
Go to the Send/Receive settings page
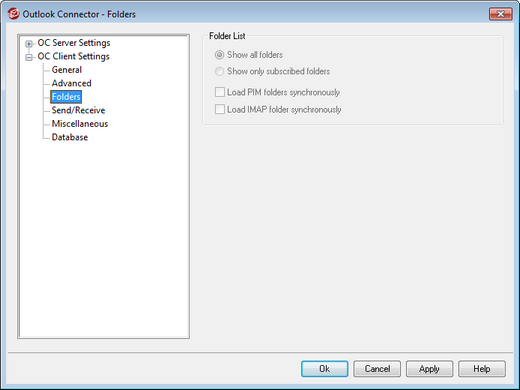click(x=78, y=110)
